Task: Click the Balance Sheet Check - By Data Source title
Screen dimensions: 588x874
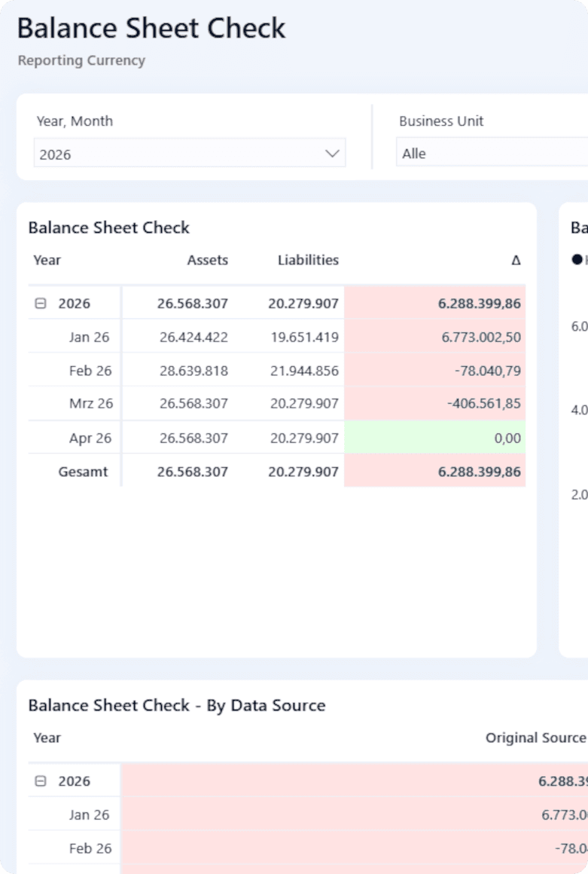Action: point(176,706)
